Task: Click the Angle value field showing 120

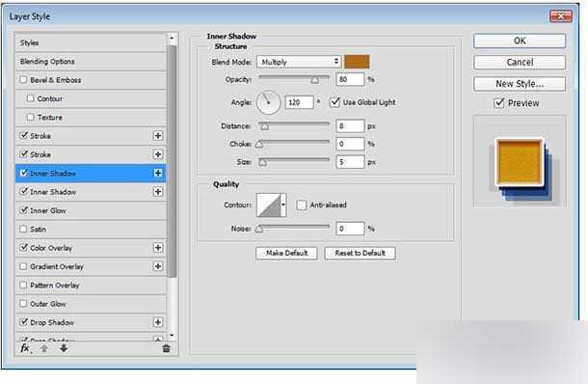Action: [x=299, y=102]
